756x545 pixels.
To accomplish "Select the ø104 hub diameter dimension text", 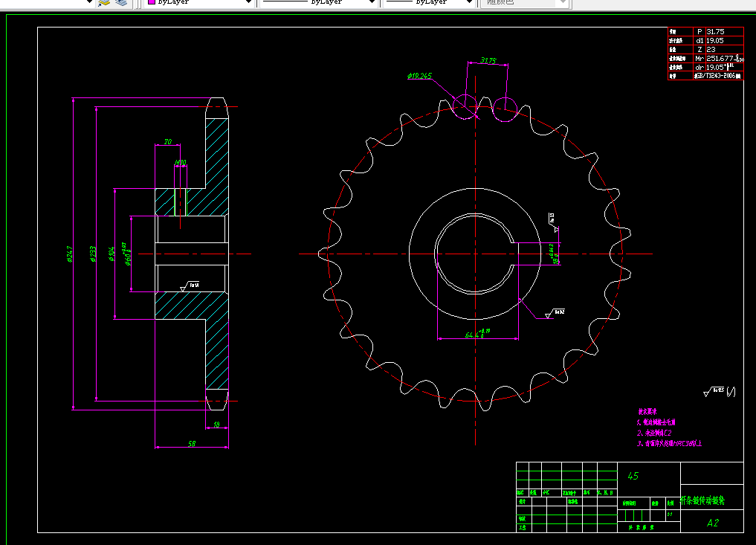I will [112, 254].
